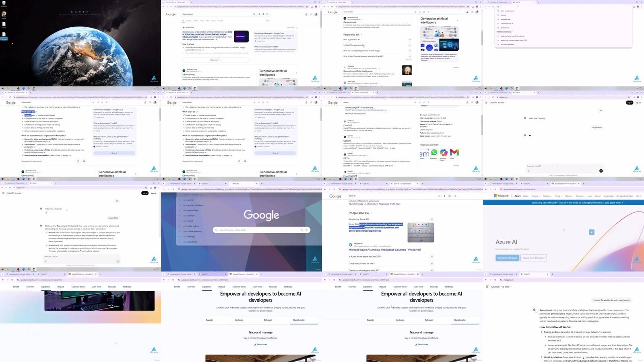Expand 'Is ChatGPT a generative AI?' question
Viewport: 644px width, 362px height.
click(x=410, y=45)
